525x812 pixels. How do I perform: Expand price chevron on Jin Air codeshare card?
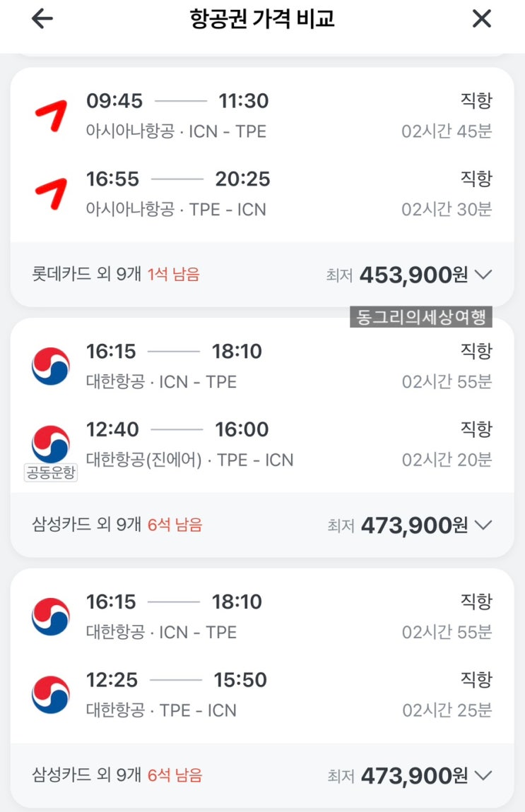pyautogui.click(x=483, y=525)
